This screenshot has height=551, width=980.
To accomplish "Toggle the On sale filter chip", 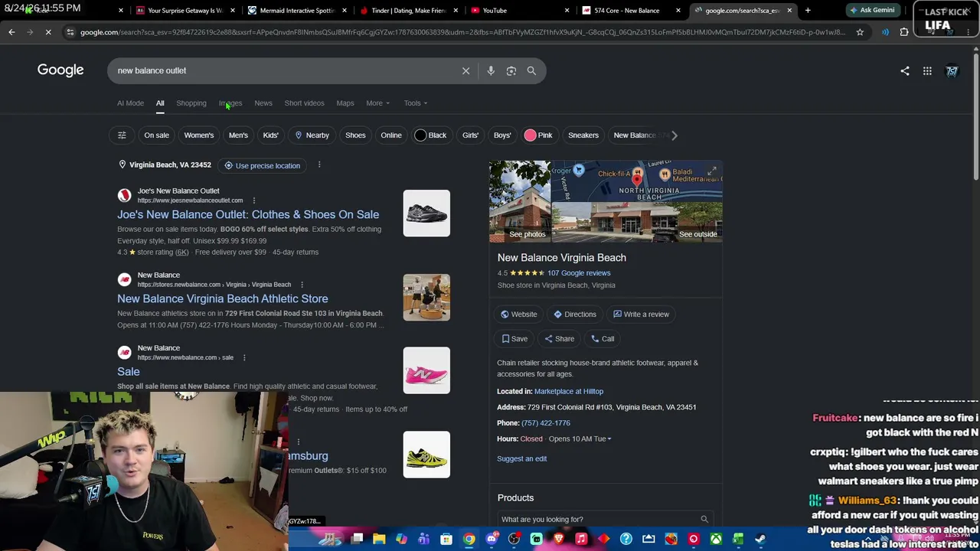I will (x=156, y=135).
